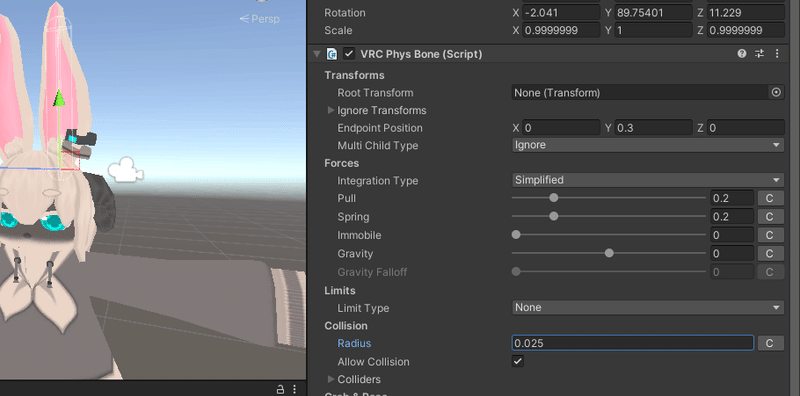Click the Radius curve C button

tap(770, 343)
